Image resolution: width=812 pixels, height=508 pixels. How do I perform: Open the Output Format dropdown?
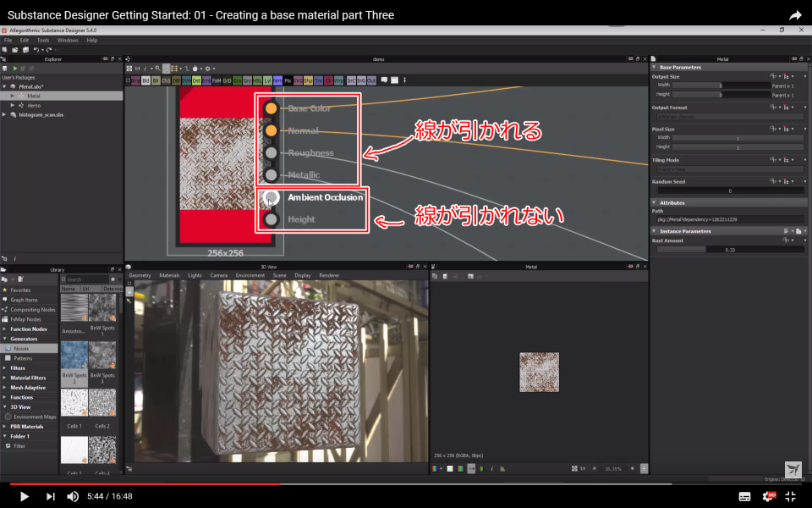coord(730,117)
